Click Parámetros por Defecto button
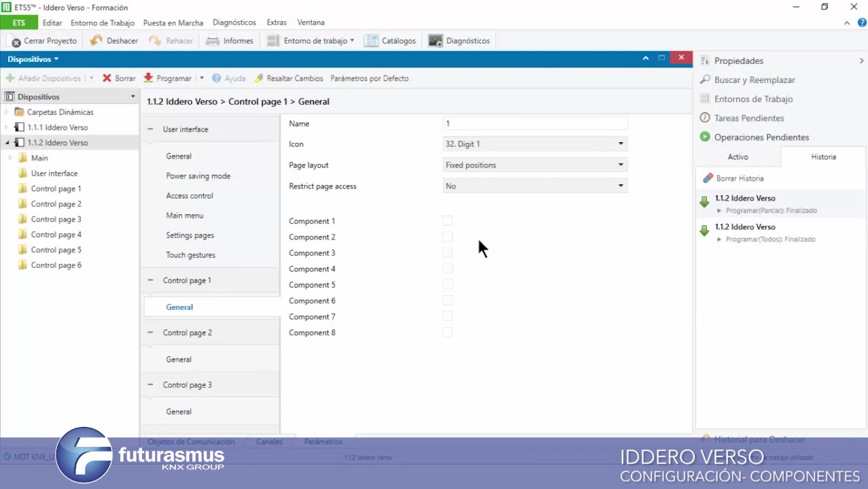Viewport: 868px width, 489px height. 369,78
